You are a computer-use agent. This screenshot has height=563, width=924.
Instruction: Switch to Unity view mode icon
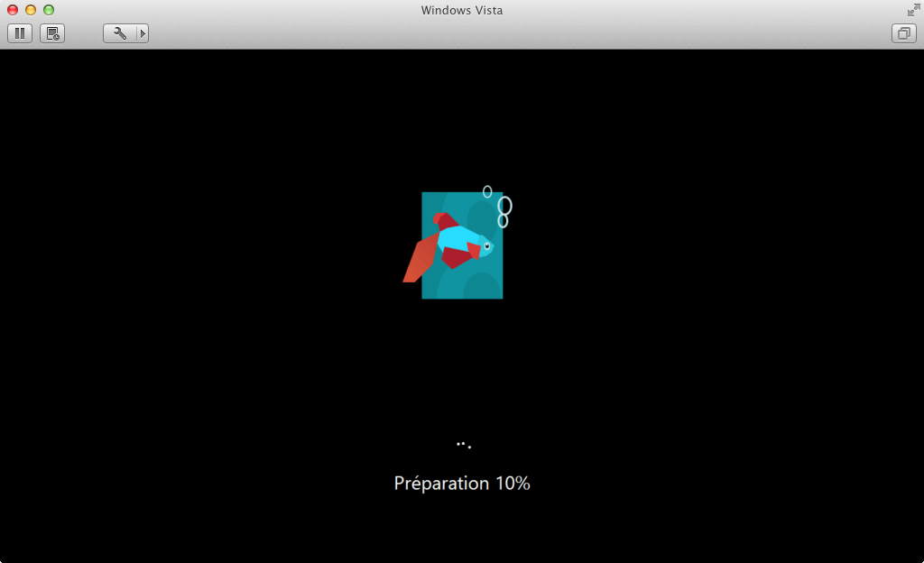[903, 33]
